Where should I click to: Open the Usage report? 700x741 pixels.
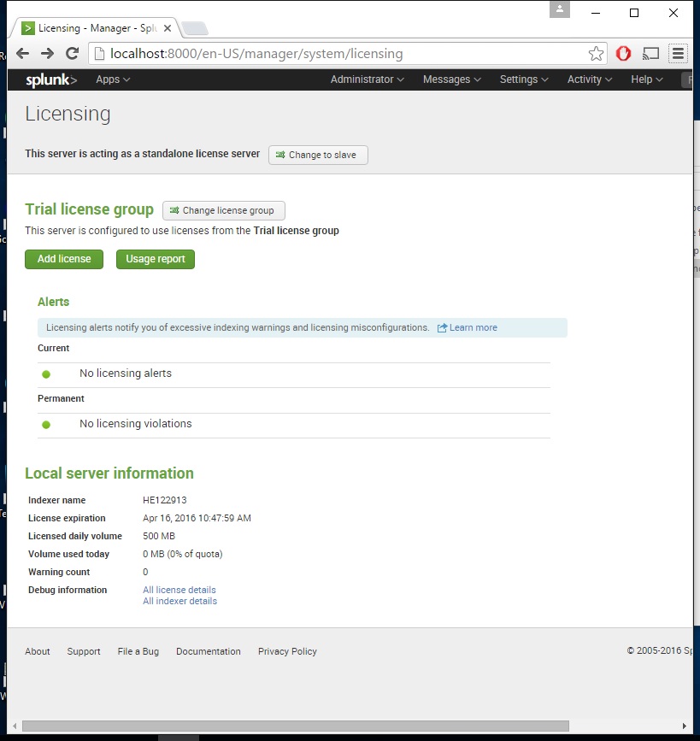(x=156, y=259)
